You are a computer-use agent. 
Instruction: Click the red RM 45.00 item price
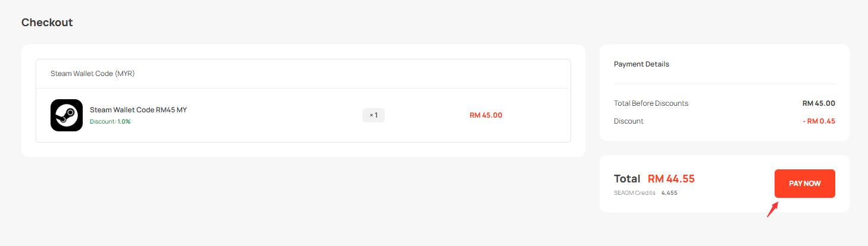(485, 115)
